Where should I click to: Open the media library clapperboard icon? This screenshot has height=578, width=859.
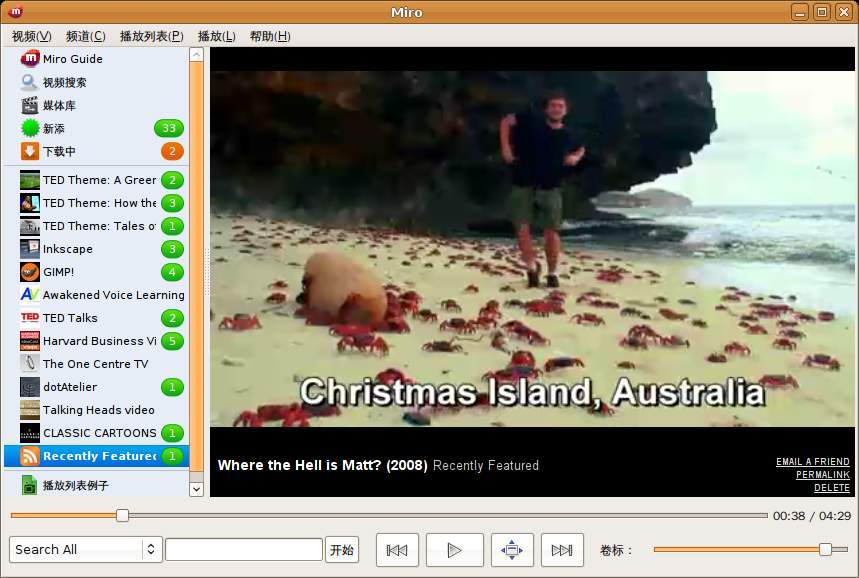coord(30,105)
